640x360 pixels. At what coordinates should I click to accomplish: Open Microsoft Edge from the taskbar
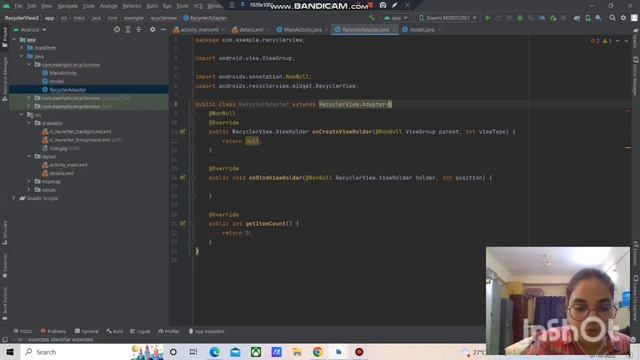(214, 352)
